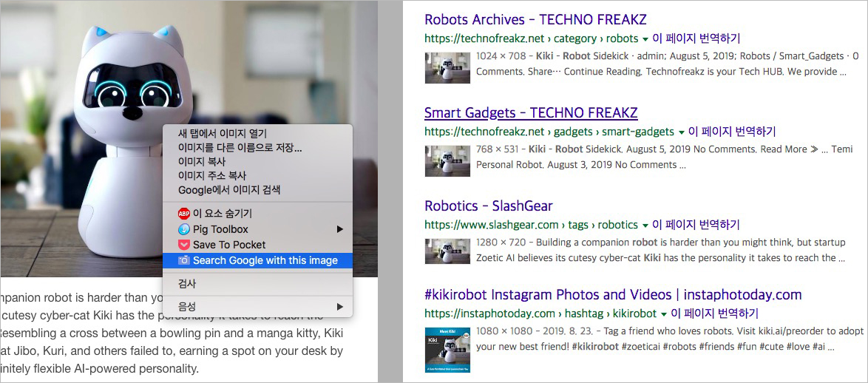Click the ABP icon beside 이 요소 숨기기
Image resolution: width=868 pixels, height=383 pixels.
point(184,214)
